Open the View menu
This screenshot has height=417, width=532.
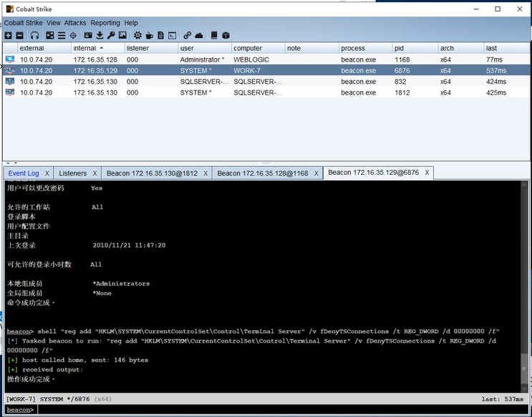[x=54, y=23]
